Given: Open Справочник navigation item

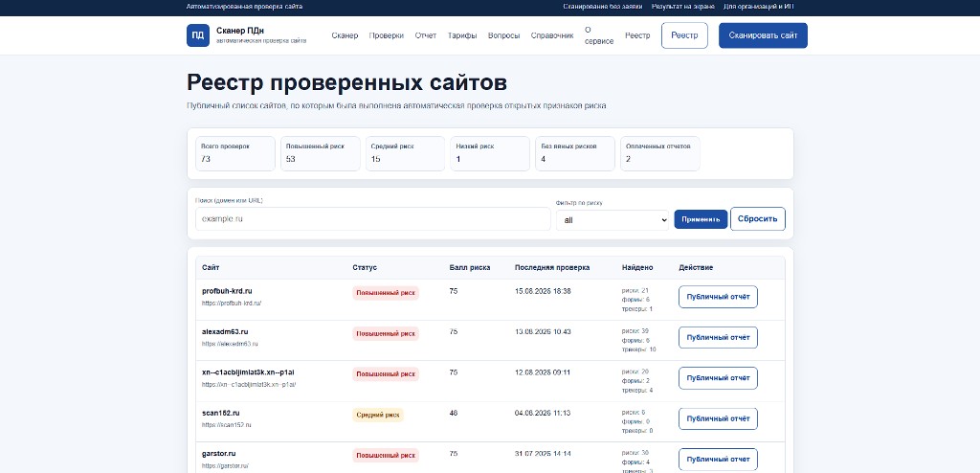Looking at the screenshot, I should point(552,35).
